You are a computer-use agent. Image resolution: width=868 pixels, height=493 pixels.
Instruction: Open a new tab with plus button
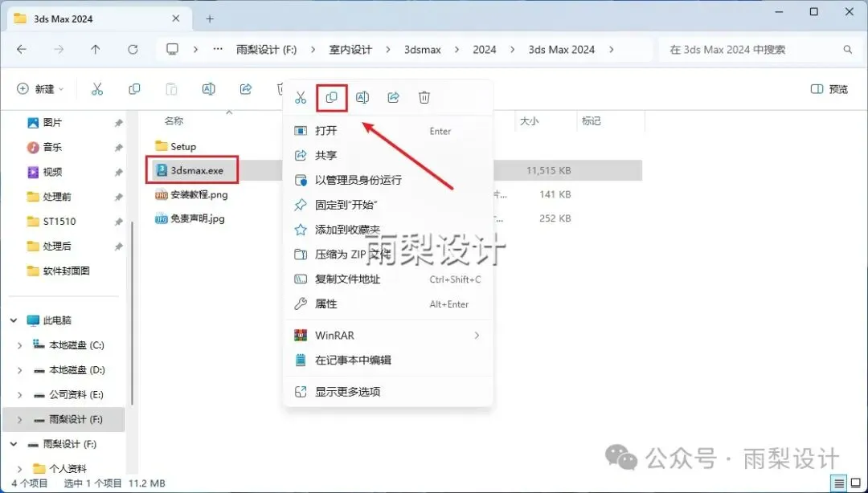click(210, 18)
